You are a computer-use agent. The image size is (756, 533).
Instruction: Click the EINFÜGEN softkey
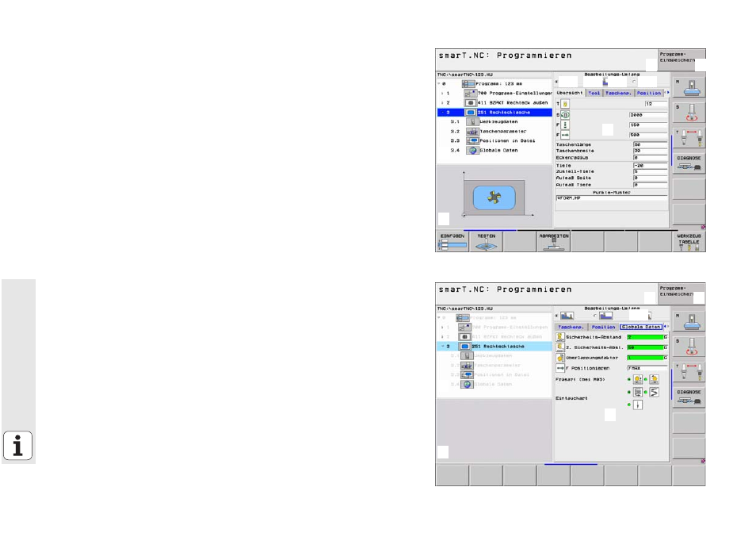[x=452, y=242]
